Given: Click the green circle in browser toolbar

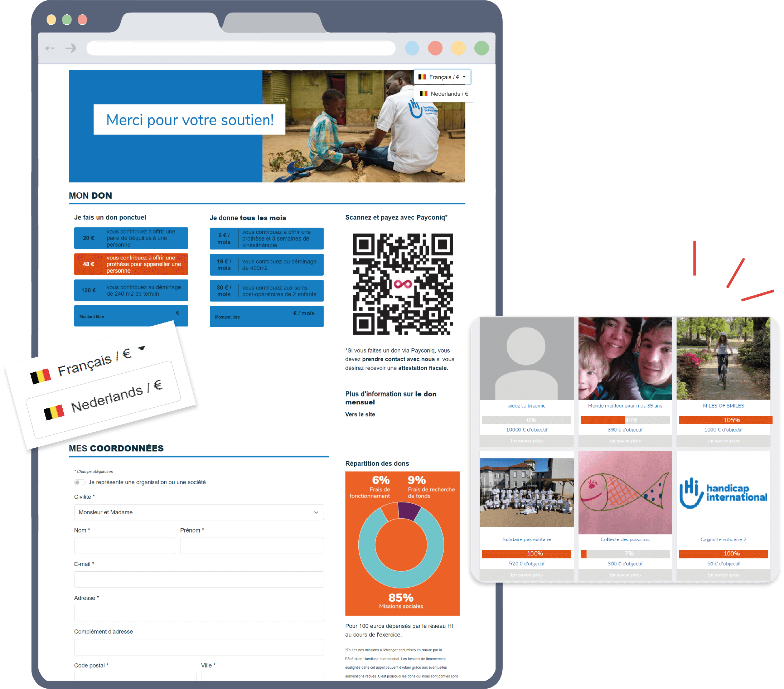Looking at the screenshot, I should pyautogui.click(x=481, y=48).
